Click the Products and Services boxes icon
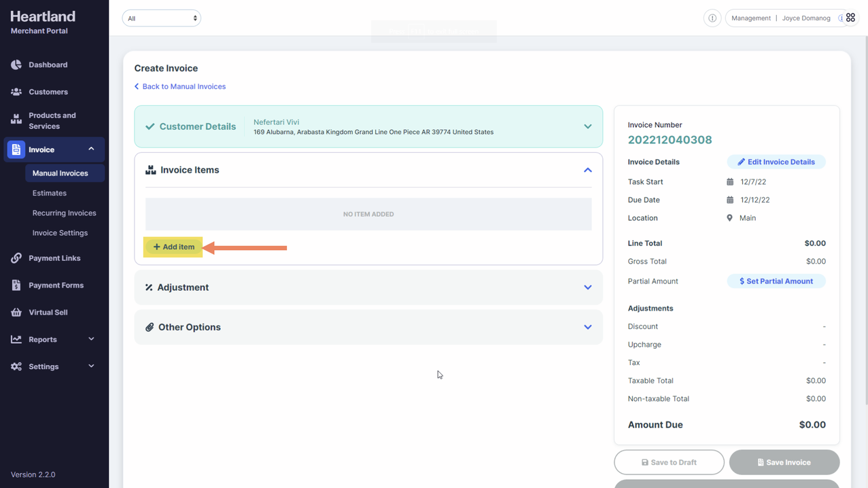The height and width of the screenshot is (488, 868). pos(16,120)
